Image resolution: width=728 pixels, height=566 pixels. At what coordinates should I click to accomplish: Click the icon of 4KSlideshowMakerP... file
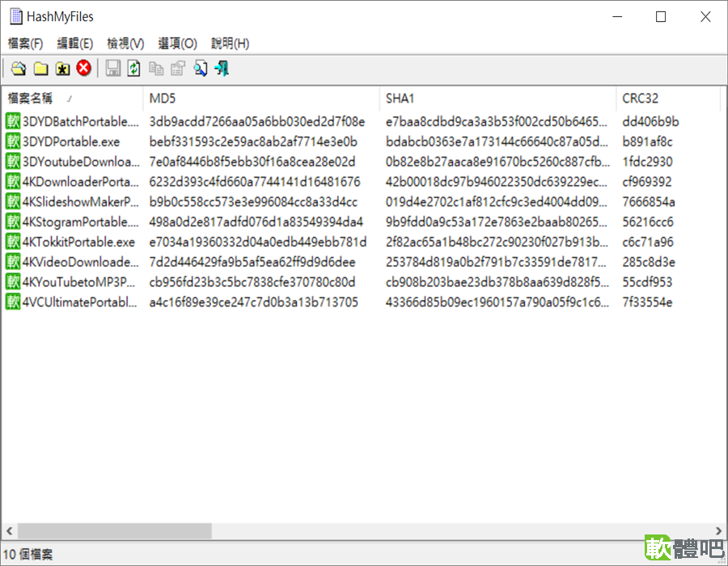[13, 202]
